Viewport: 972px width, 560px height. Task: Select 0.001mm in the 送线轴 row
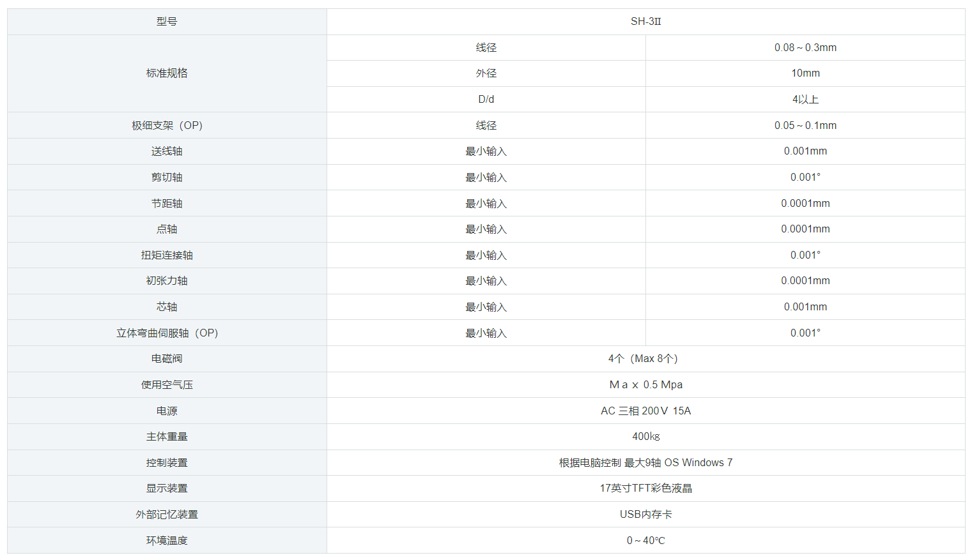click(x=805, y=151)
